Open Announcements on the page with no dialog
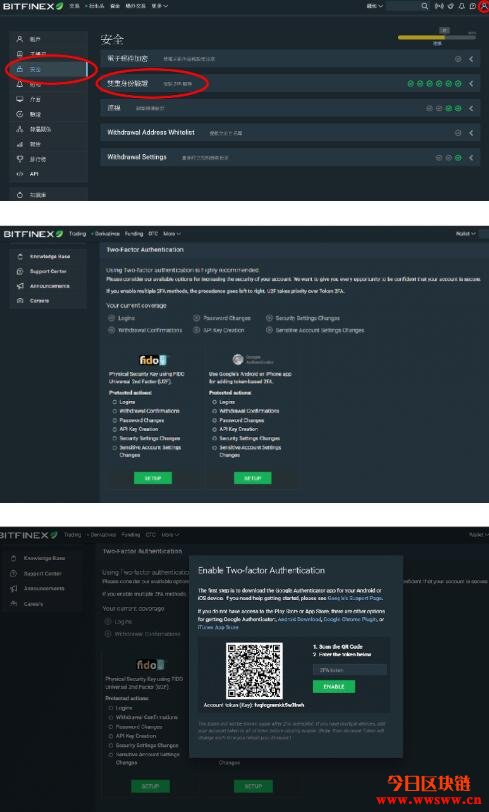Image resolution: width=489 pixels, height=812 pixels. (x=49, y=286)
